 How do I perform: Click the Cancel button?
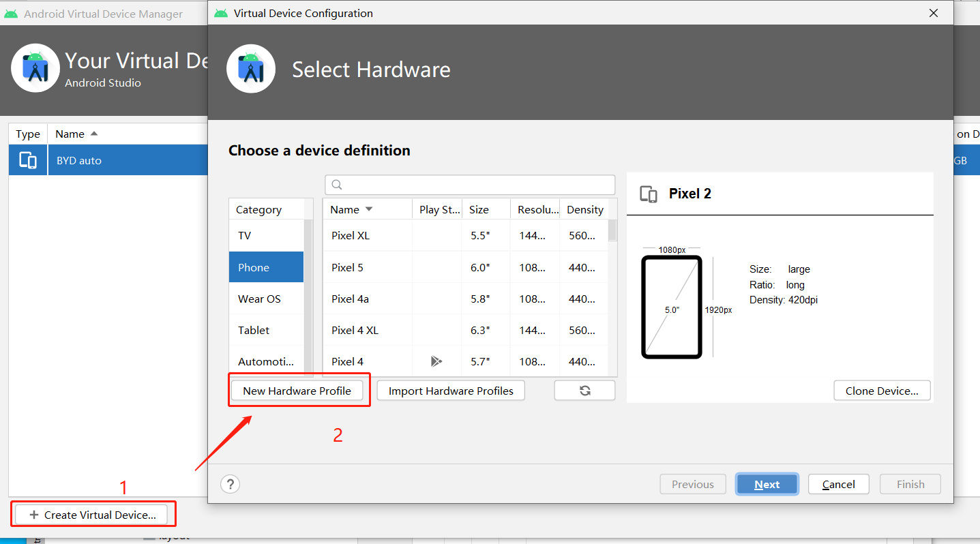[x=839, y=484]
